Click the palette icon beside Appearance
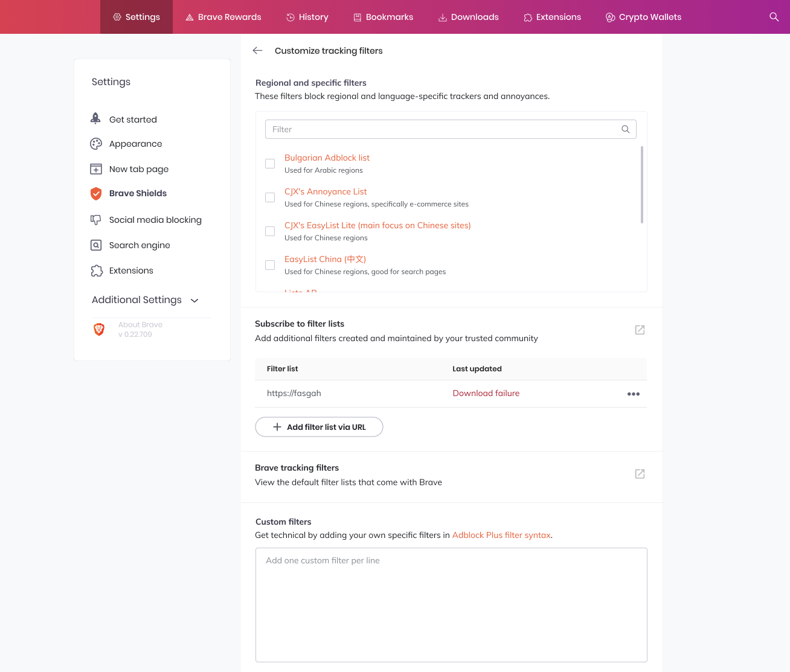The width and height of the screenshot is (790, 672). (x=96, y=144)
